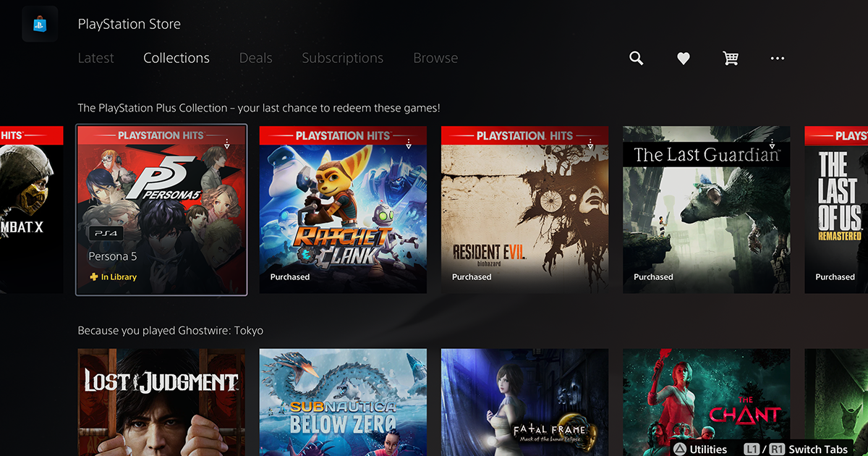Screen dimensions: 868x456
Task: Open the Lost Judgment game tile
Action: [161, 402]
